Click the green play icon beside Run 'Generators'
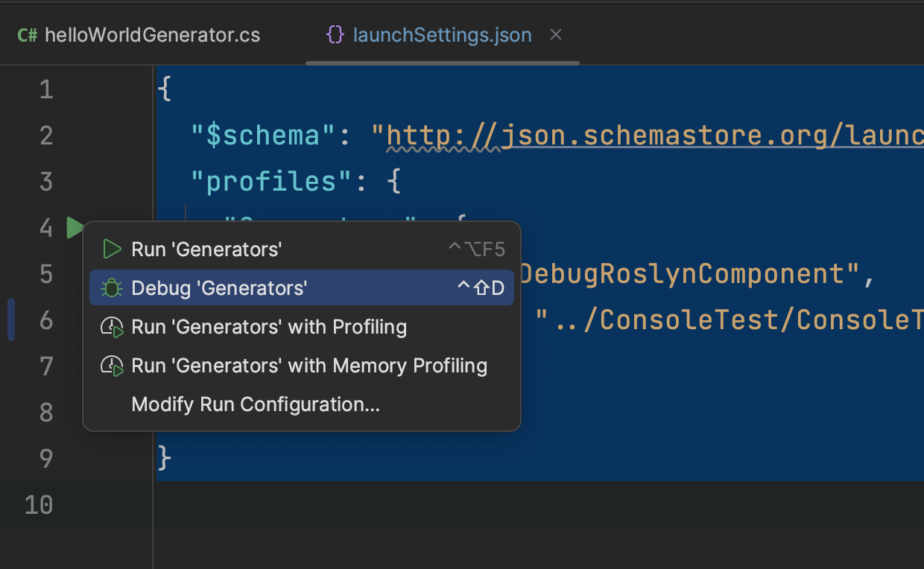924x569 pixels. pyautogui.click(x=112, y=249)
